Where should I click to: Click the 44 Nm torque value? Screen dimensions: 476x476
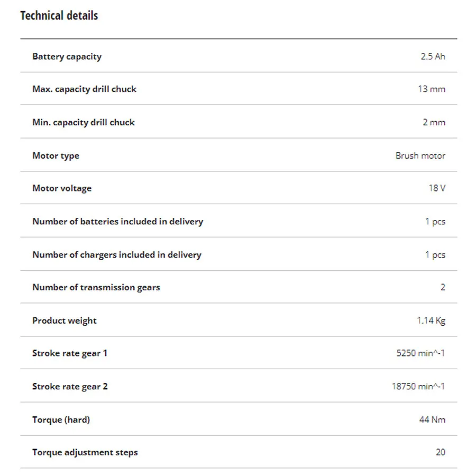(x=432, y=420)
